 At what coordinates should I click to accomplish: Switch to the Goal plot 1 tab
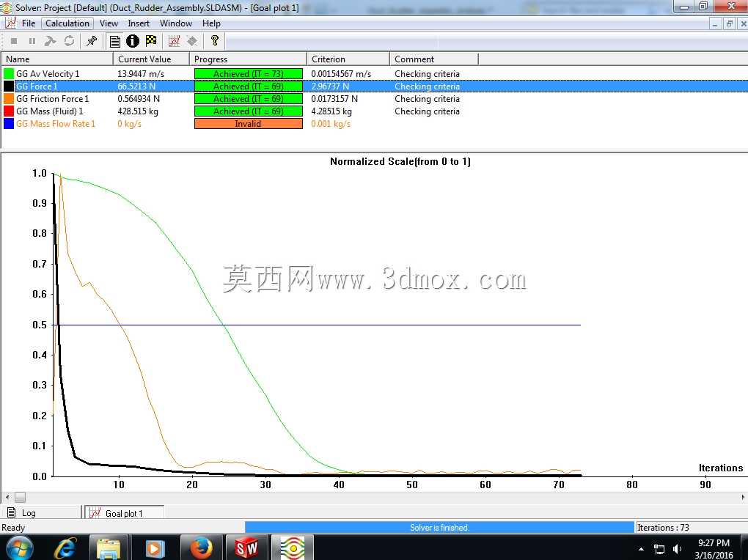tap(124, 513)
